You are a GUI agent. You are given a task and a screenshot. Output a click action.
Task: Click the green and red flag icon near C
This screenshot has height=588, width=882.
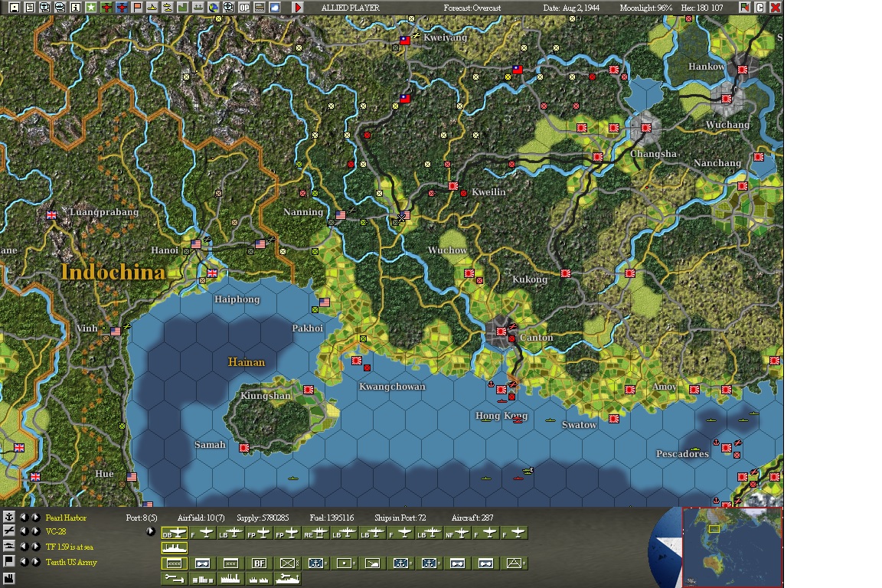(x=745, y=8)
